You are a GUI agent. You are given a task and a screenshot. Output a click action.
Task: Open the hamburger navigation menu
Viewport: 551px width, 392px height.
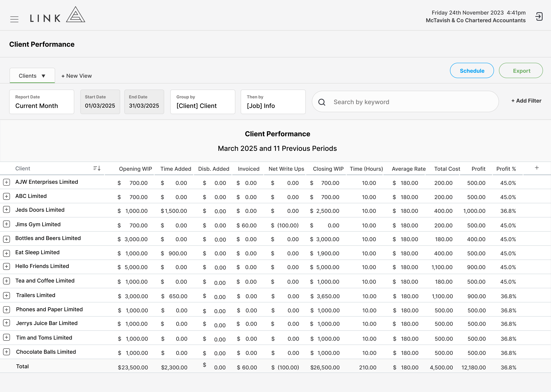(14, 19)
